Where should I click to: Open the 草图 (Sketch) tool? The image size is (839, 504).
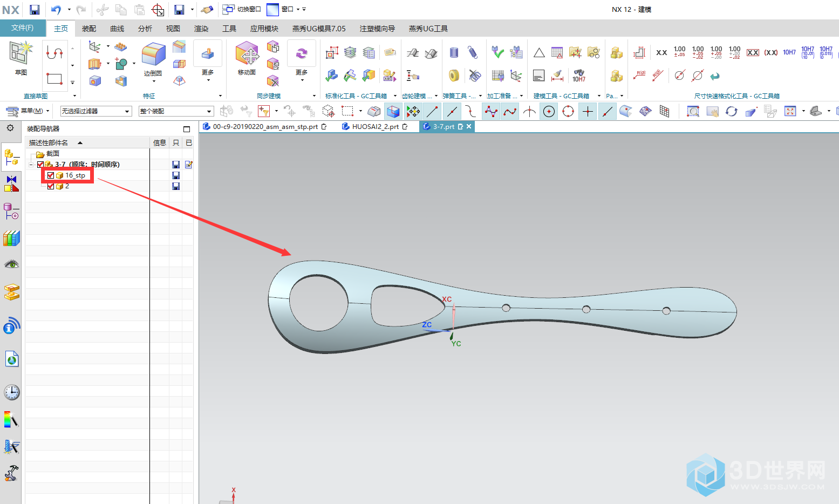(x=21, y=58)
